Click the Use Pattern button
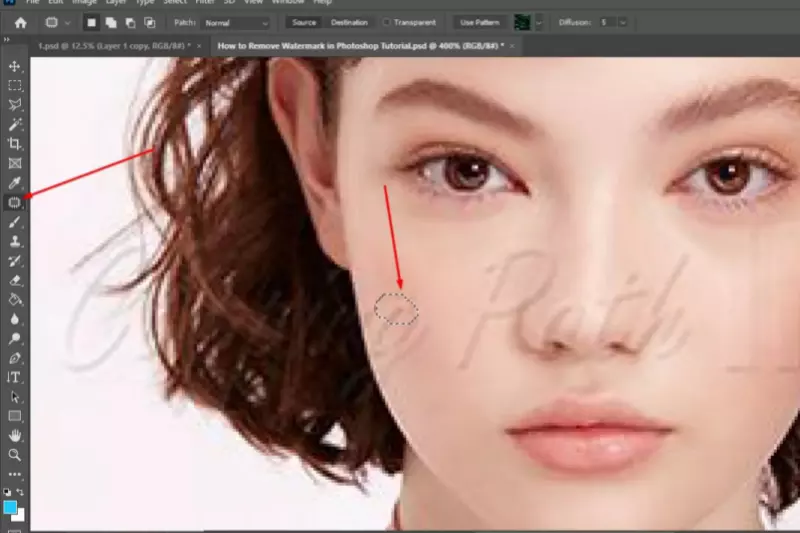Viewport: 800px width, 533px height. click(480, 22)
